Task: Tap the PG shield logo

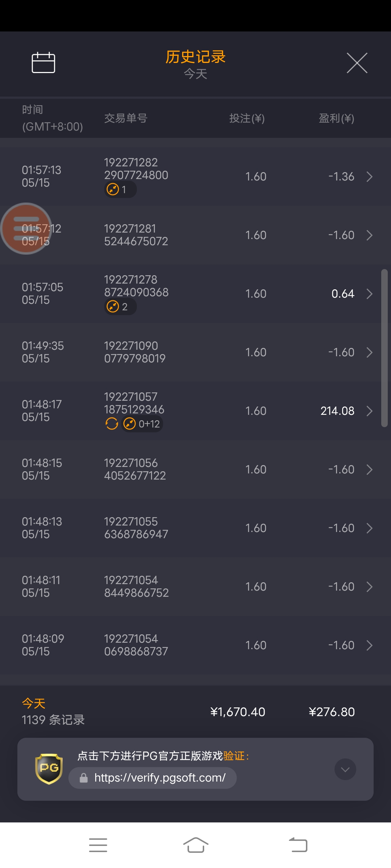Action: tap(49, 769)
